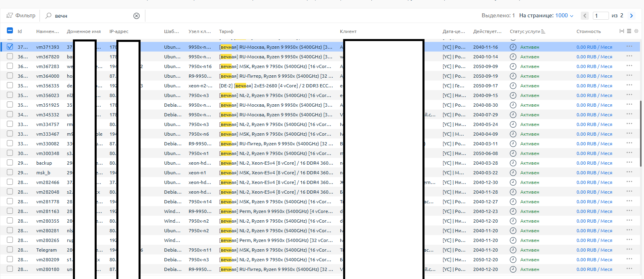The image size is (644, 279).
Task: Clear the search field with the X icon
Action: [137, 16]
